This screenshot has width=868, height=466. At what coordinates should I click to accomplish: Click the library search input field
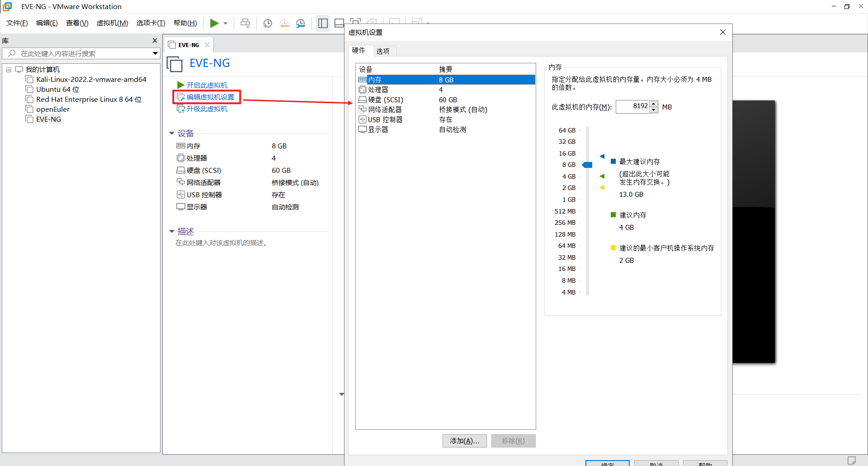81,53
